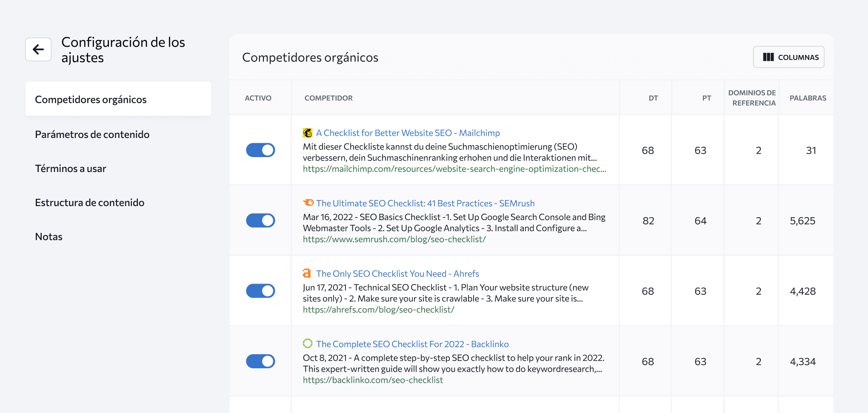This screenshot has height=413, width=868.
Task: Toggle off the Ahrefs competitor
Action: point(260,291)
